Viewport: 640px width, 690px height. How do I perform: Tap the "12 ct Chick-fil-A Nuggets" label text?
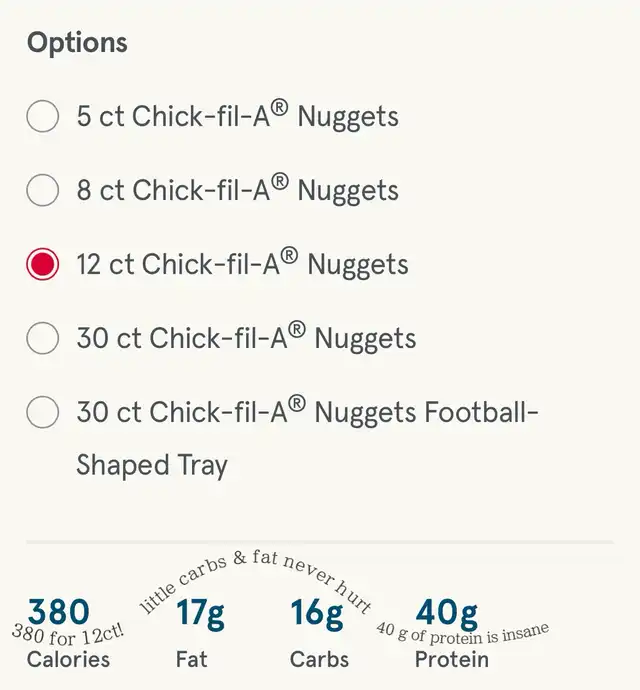[243, 264]
